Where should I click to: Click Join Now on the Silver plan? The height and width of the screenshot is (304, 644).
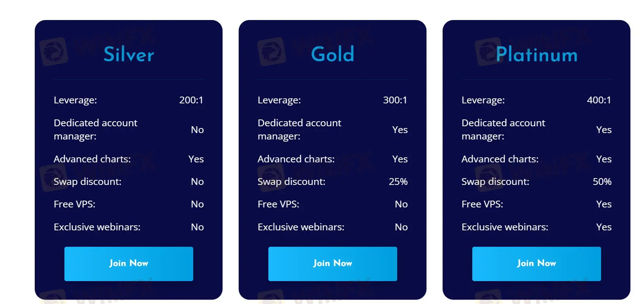[129, 264]
